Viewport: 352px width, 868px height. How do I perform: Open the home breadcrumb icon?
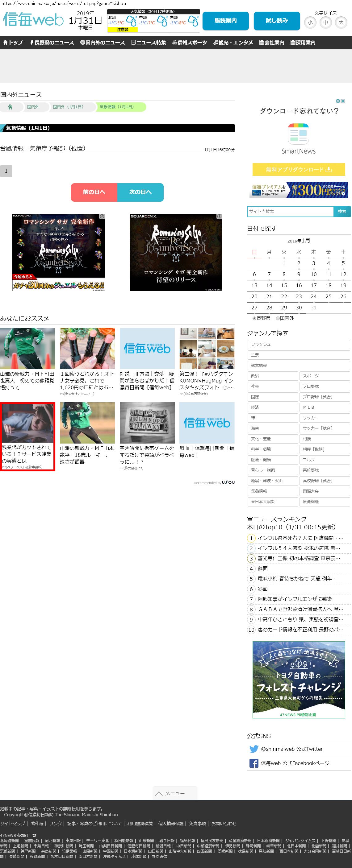click(x=10, y=107)
